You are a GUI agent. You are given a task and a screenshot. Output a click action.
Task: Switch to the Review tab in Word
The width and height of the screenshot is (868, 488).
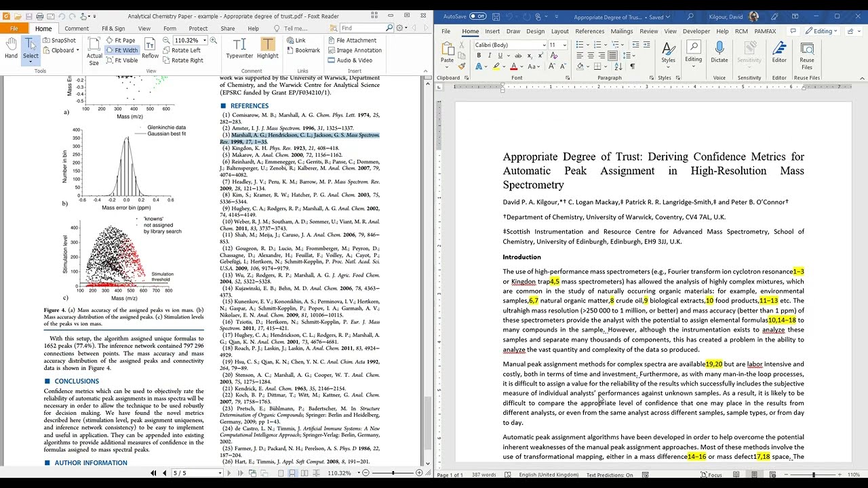[648, 31]
